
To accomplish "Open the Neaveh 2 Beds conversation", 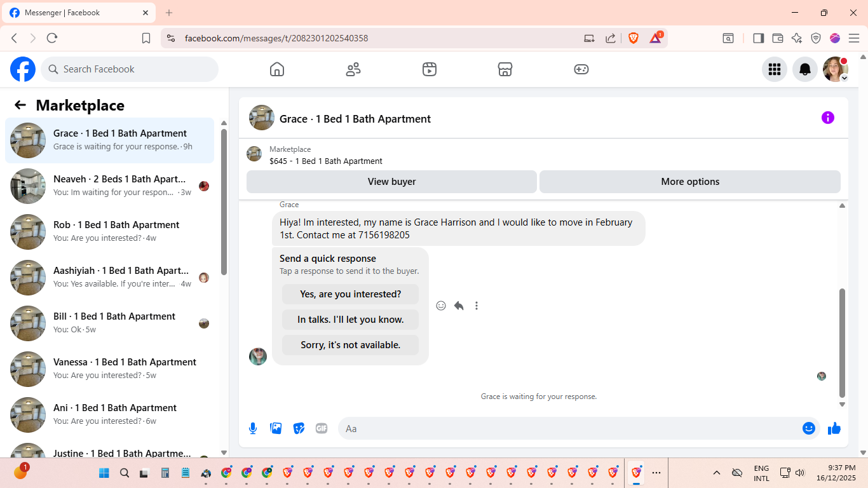I will [109, 186].
